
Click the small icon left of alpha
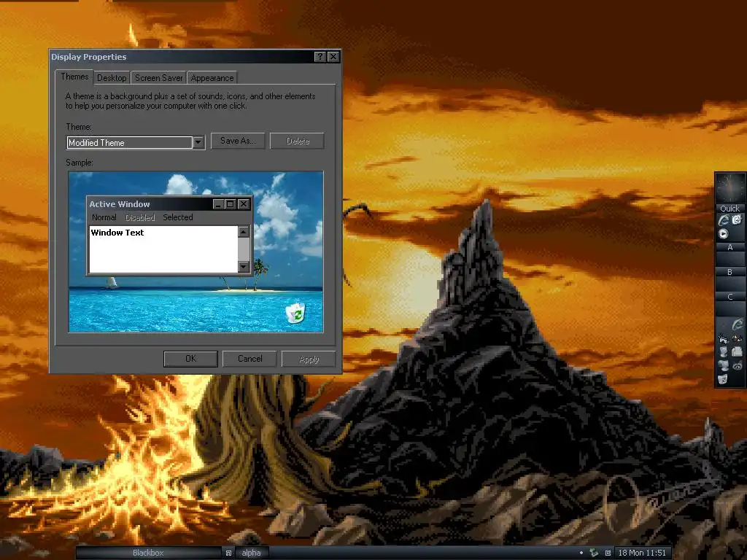coord(228,553)
